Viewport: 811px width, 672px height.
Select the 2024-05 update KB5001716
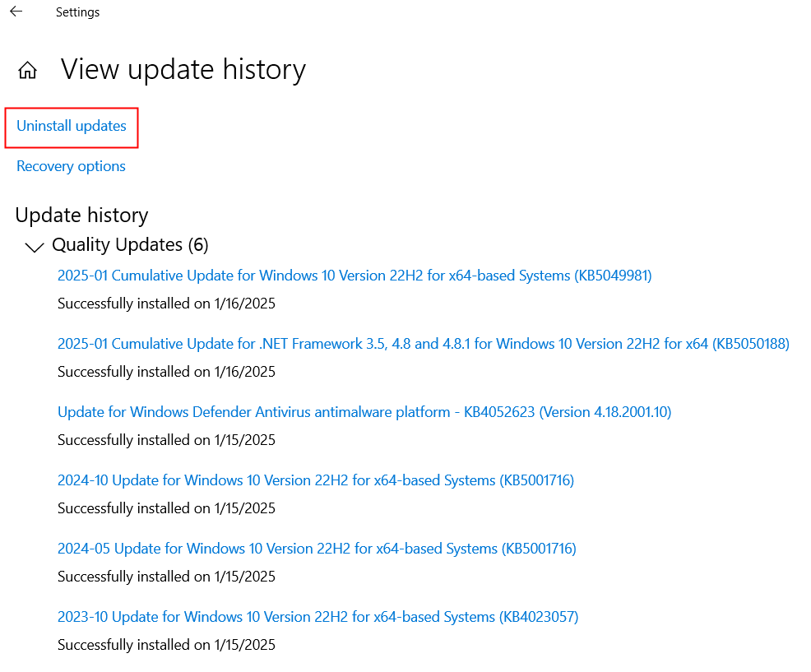coord(316,548)
